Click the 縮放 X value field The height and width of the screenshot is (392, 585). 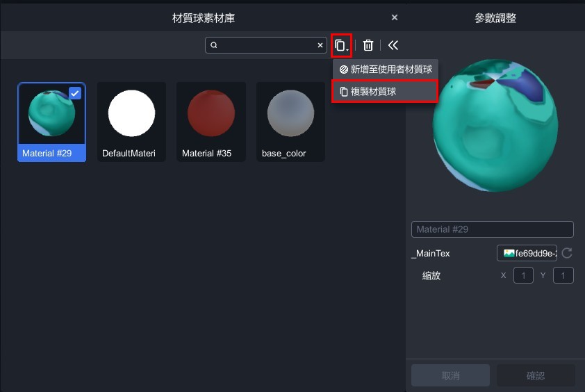pos(523,276)
